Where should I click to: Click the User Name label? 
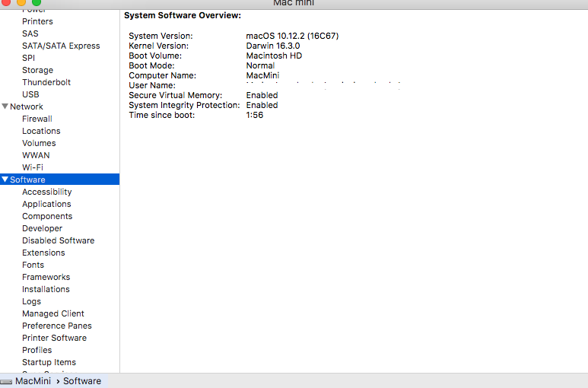[x=152, y=85]
